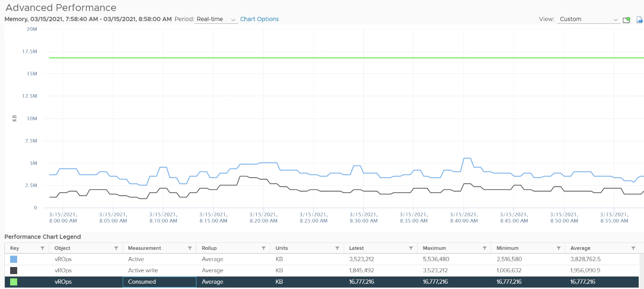Viewport: 644px width, 289px height.
Task: Filter the Maximum column
Action: (485, 248)
